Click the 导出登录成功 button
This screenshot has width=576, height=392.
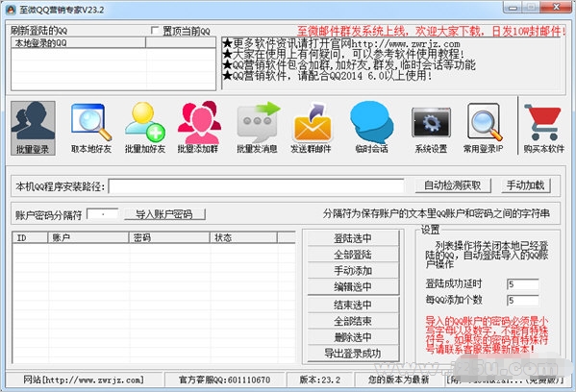(x=353, y=354)
